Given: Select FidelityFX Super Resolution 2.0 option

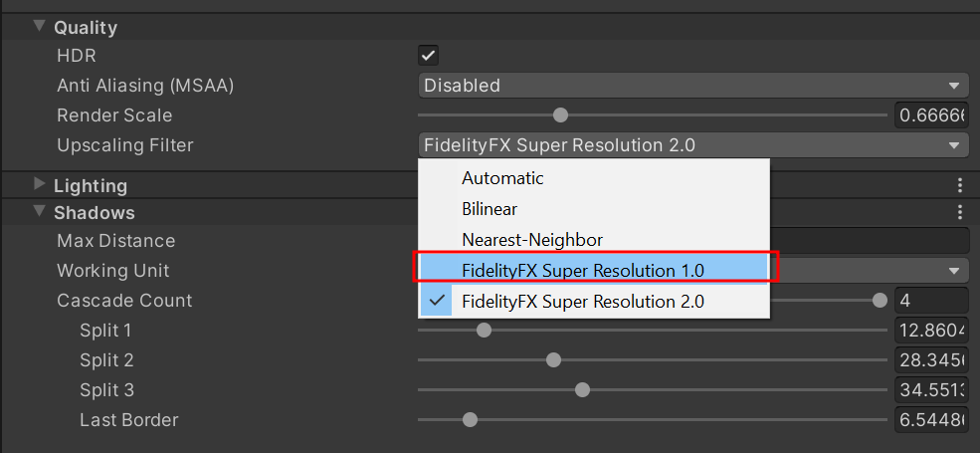Looking at the screenshot, I should pyautogui.click(x=583, y=301).
